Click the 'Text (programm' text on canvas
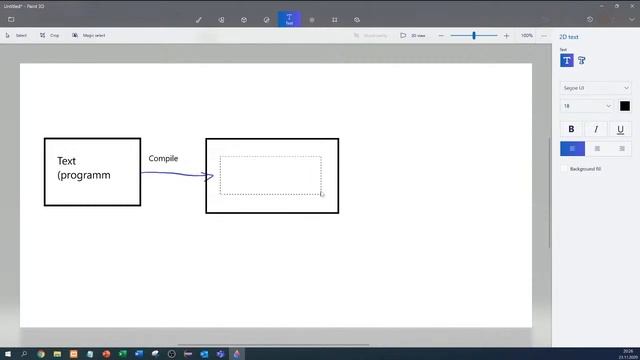 point(84,168)
